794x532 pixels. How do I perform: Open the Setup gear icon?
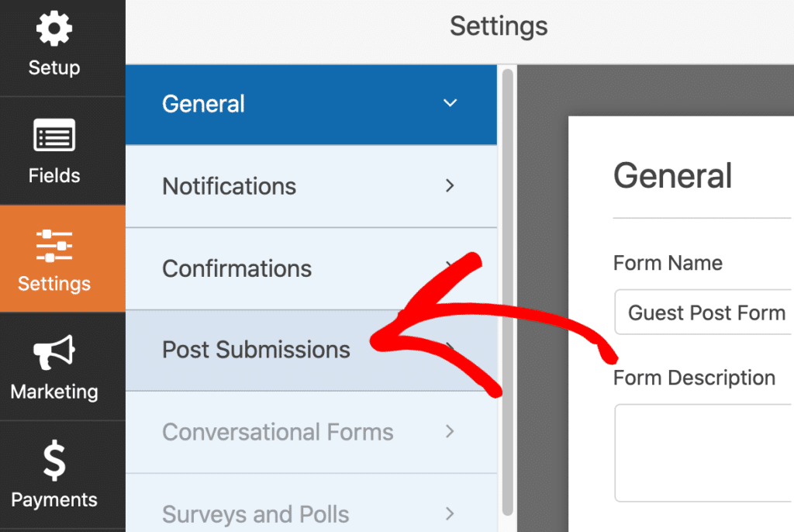pos(53,28)
